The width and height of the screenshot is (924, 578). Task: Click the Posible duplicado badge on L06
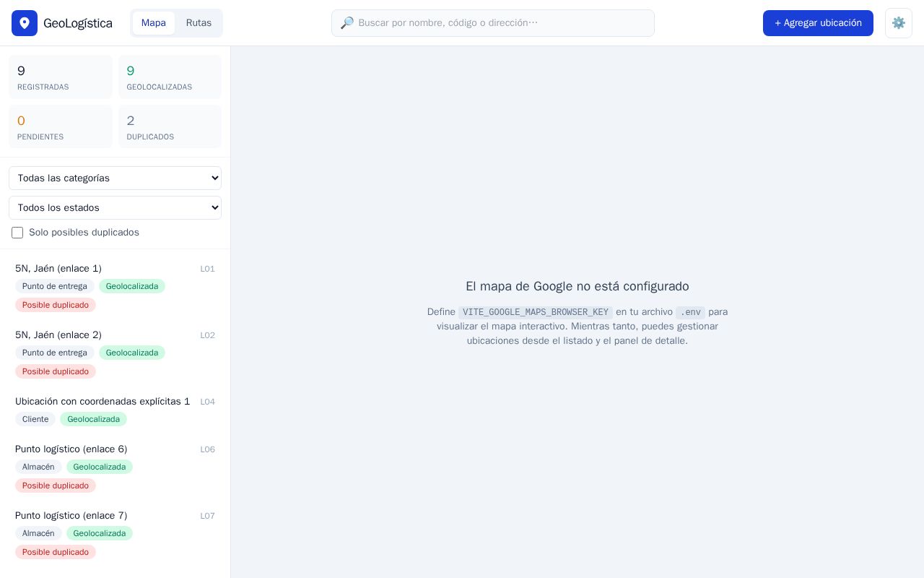click(x=56, y=486)
